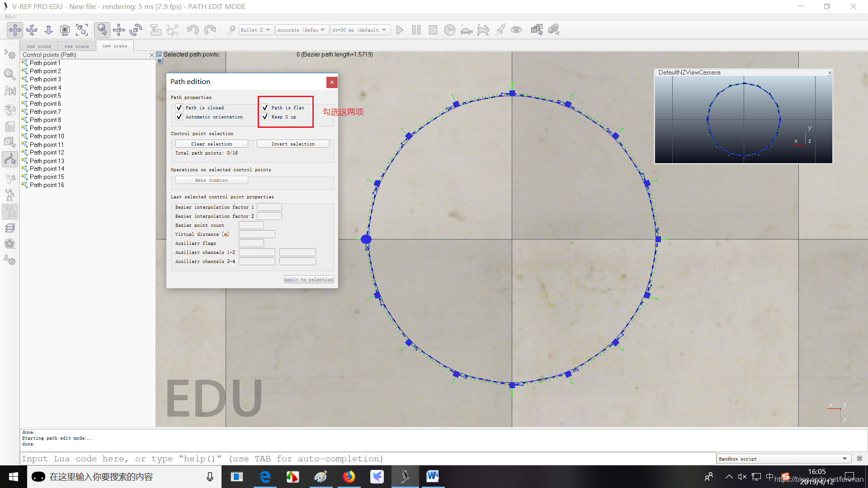Activate the object/item shift tool
Viewport: 868px width, 488px height.
point(119,30)
